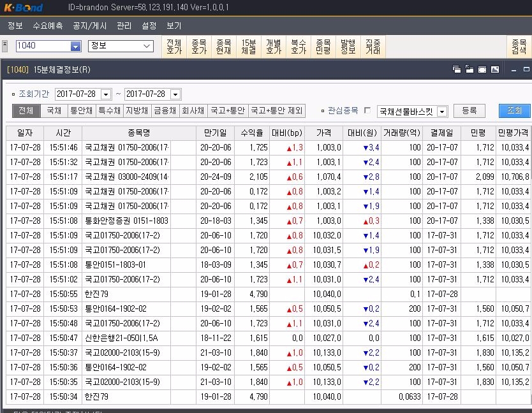
Task: Expand the 국채선물바스킷 combo box
Action: click(442, 112)
